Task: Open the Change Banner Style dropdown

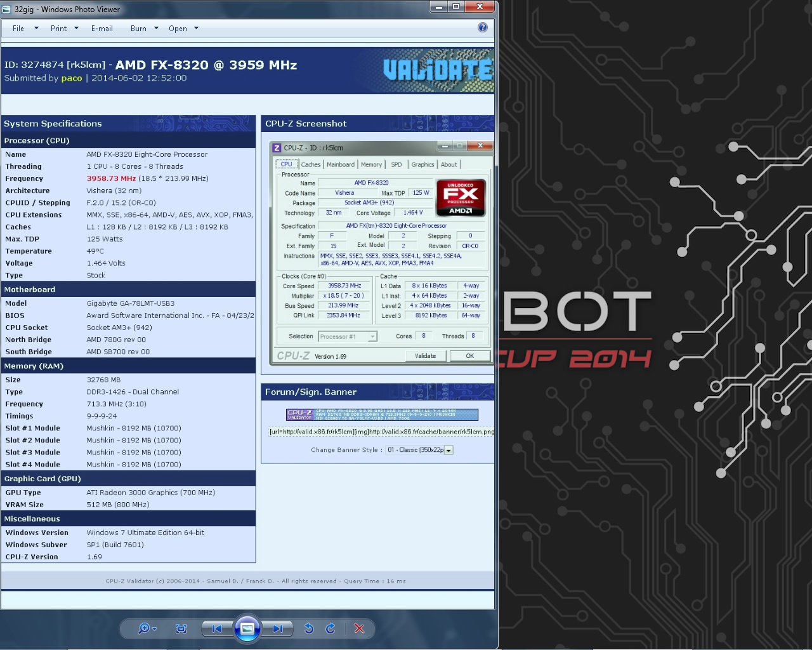Action: (419, 450)
